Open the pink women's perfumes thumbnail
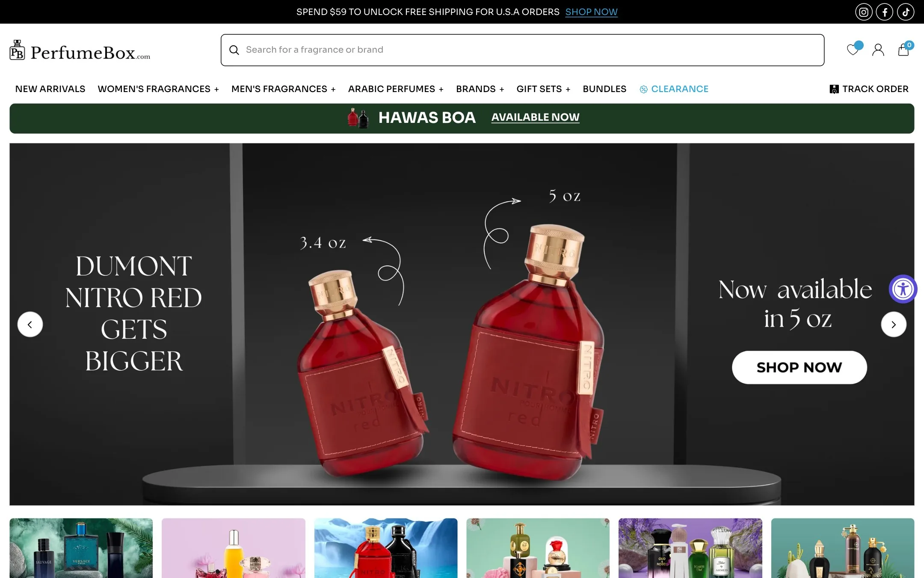Image resolution: width=924 pixels, height=578 pixels. pyautogui.click(x=234, y=548)
